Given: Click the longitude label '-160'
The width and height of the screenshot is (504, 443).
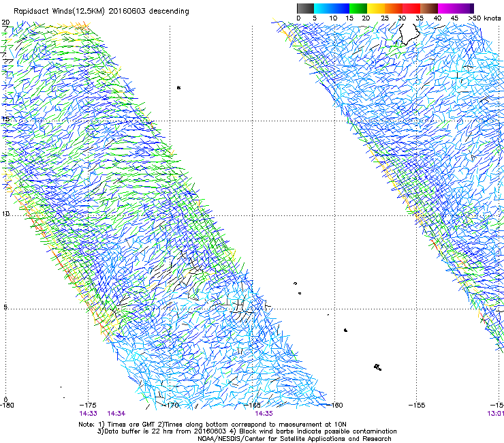Looking at the screenshot, I should point(334,405).
